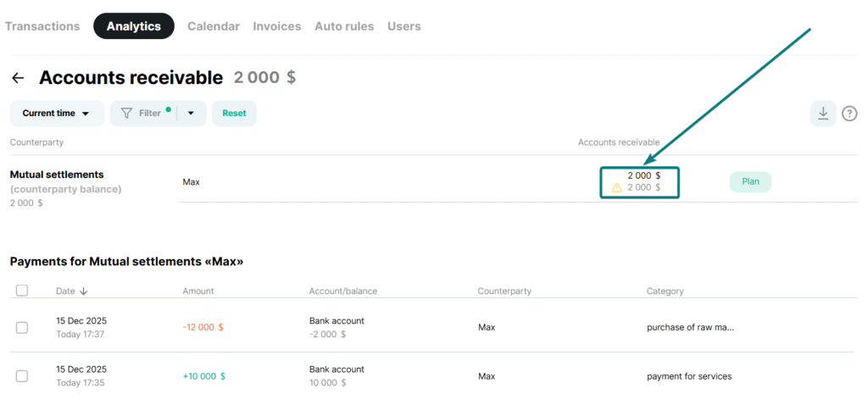Check the -12 000 $ payment row
868x405 pixels.
click(22, 327)
